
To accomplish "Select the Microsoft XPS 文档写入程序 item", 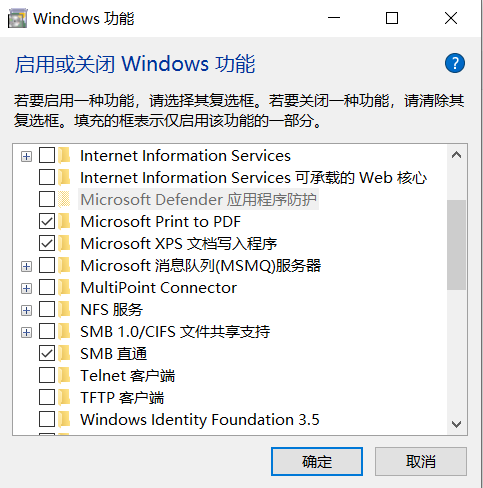I will [x=179, y=244].
